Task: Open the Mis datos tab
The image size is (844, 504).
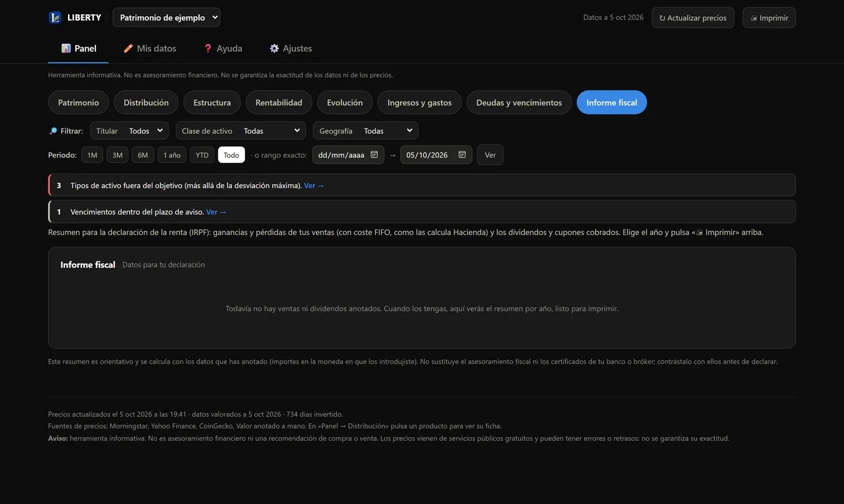Action: 150,48
